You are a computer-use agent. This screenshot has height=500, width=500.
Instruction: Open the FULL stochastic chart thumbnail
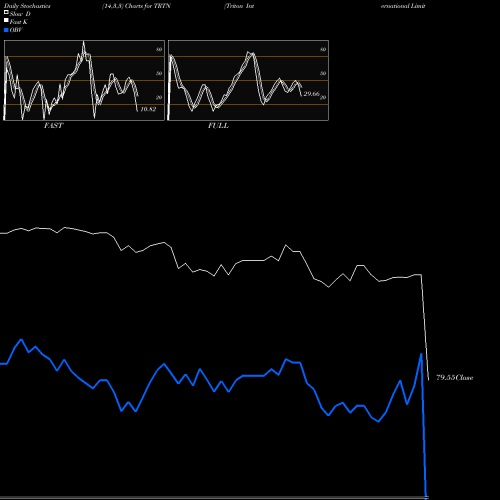pyautogui.click(x=248, y=80)
